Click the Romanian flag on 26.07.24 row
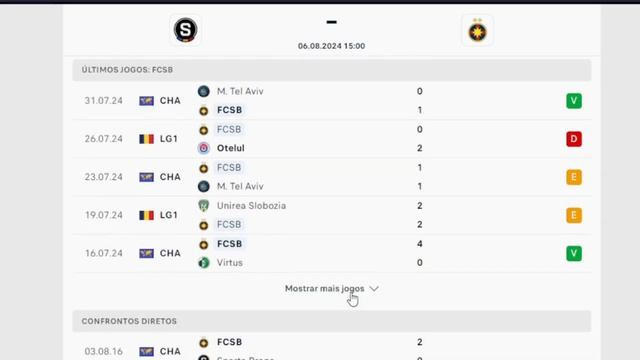This screenshot has height=360, width=640. [147, 139]
